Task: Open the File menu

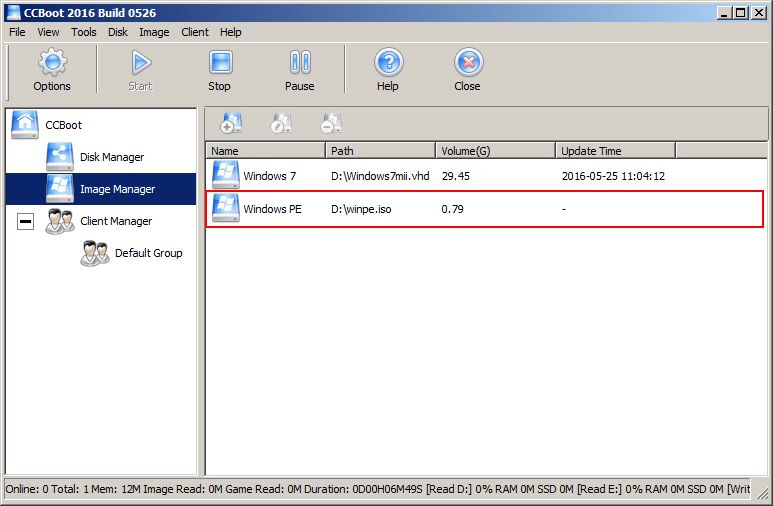Action: coord(17,32)
